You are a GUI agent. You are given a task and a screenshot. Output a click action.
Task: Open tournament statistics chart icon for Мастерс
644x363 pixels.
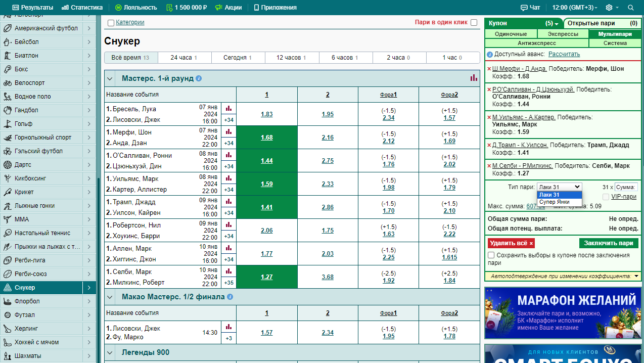click(474, 78)
